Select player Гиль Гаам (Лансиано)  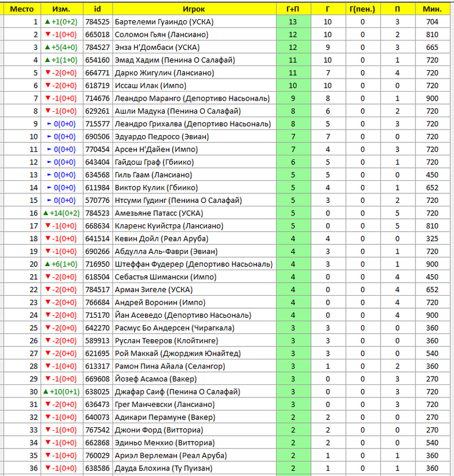point(154,175)
